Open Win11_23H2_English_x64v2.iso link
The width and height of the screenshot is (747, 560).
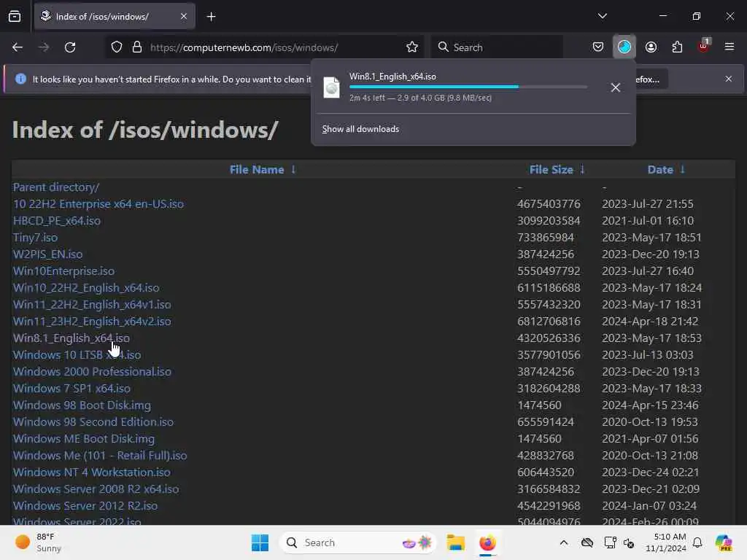[x=92, y=322]
